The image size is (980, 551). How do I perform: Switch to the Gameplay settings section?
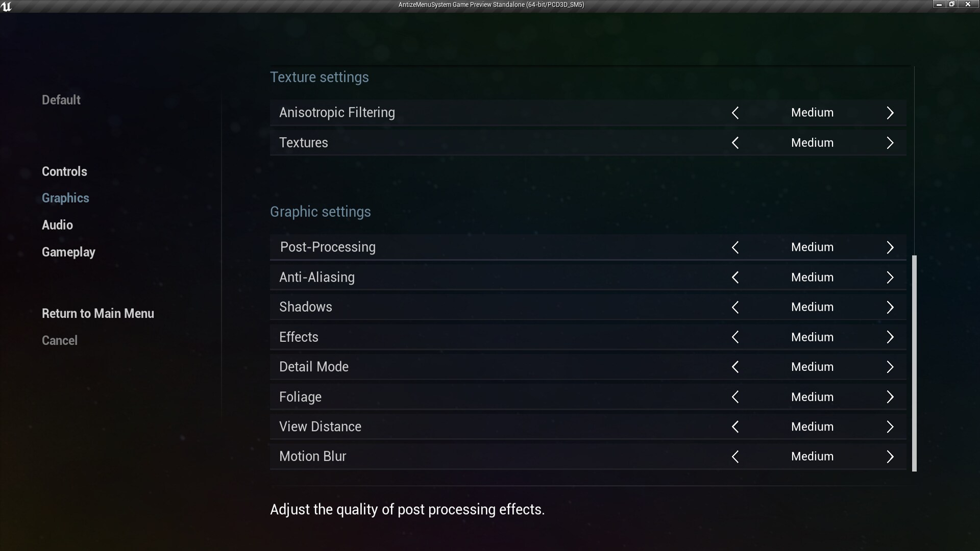pyautogui.click(x=68, y=252)
